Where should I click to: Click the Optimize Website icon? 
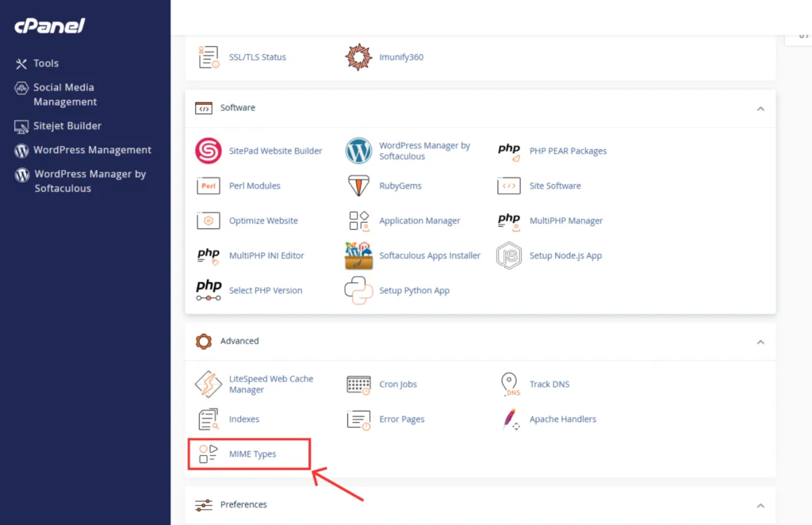[209, 220]
